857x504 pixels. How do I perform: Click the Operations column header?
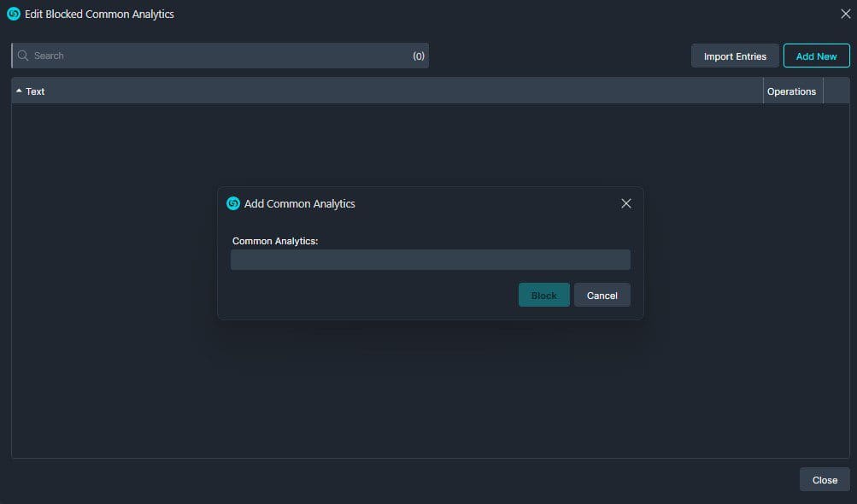(791, 91)
